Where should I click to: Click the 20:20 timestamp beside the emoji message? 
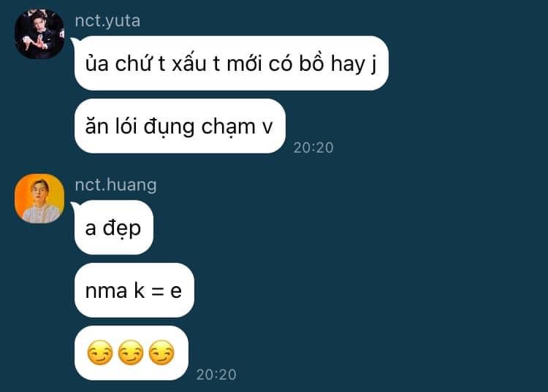216,374
